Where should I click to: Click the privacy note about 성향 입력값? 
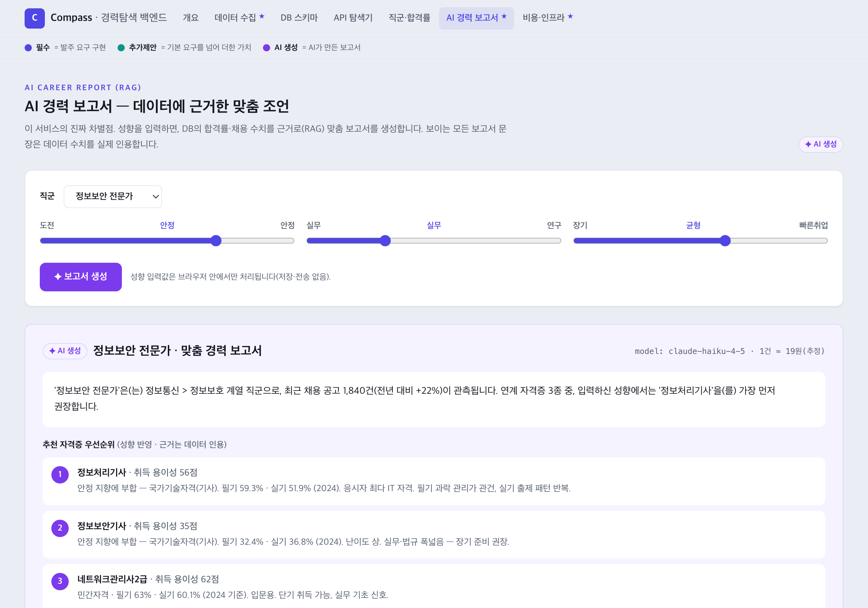click(x=231, y=276)
